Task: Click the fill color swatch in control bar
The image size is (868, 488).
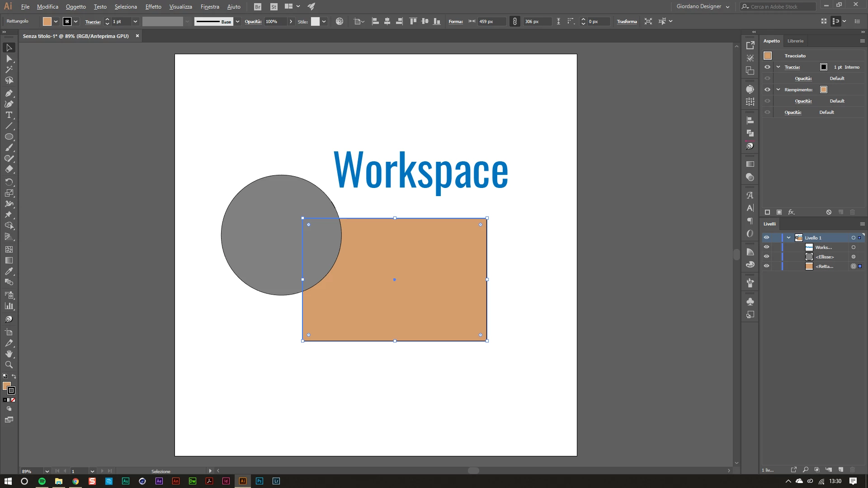Action: (x=47, y=22)
